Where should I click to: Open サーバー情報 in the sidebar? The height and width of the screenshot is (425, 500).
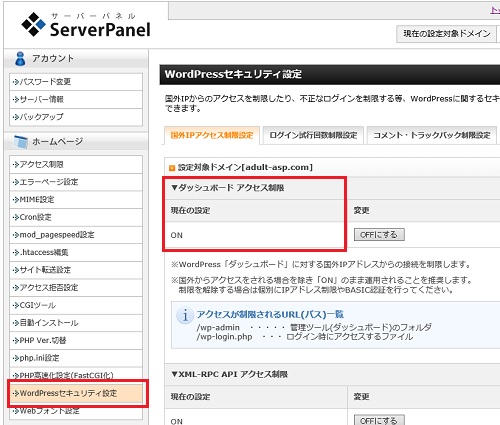pos(76,99)
